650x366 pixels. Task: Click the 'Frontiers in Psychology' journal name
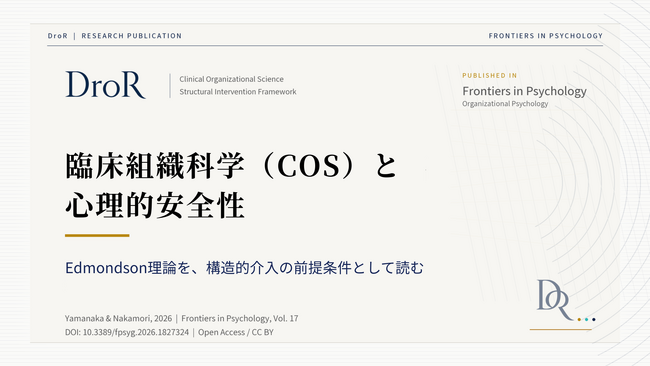524,91
